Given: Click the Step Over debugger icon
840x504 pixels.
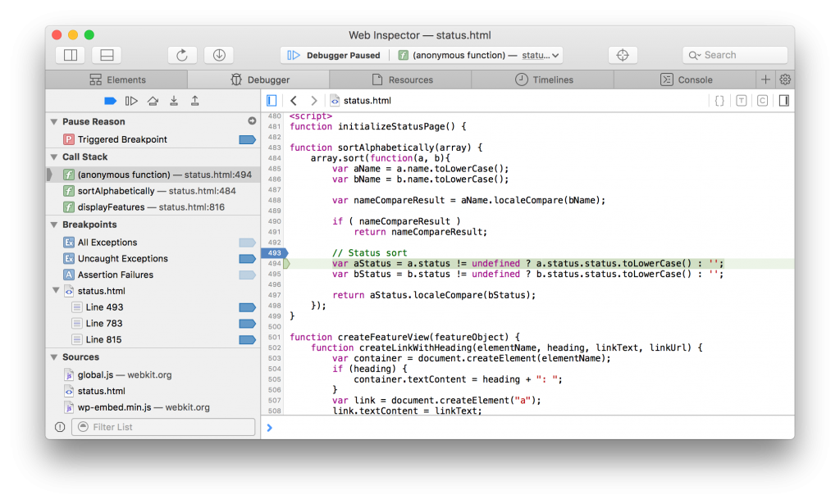Looking at the screenshot, I should click(153, 101).
